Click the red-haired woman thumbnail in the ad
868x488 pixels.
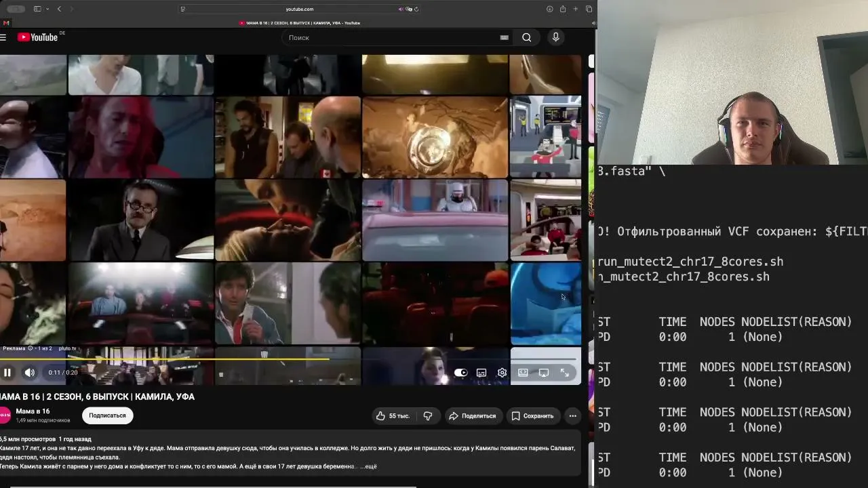pyautogui.click(x=141, y=136)
